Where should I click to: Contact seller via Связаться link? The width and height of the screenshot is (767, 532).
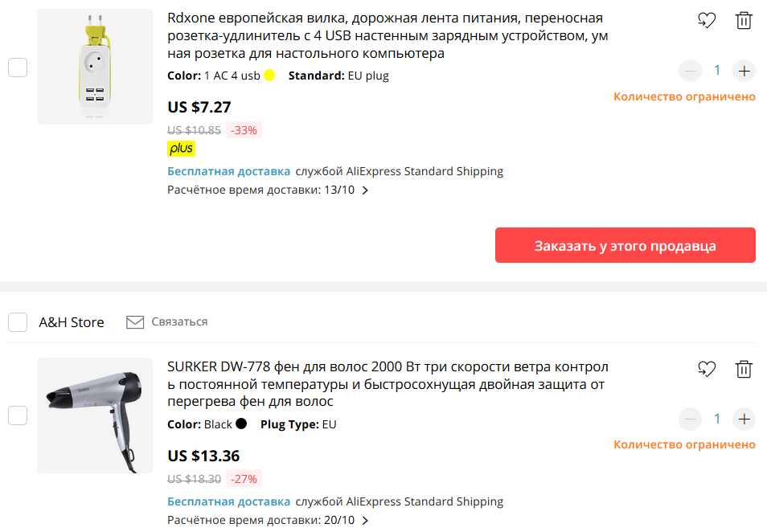179,321
